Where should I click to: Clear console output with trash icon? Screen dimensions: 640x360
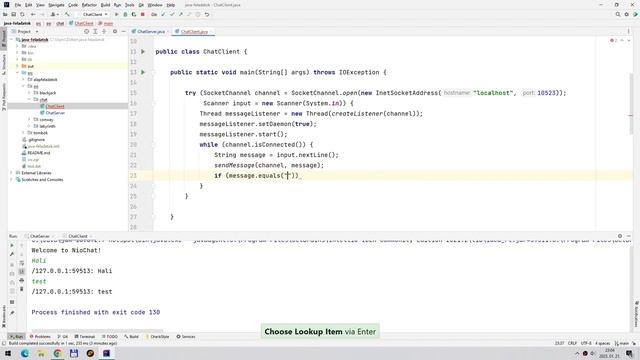pos(22,289)
